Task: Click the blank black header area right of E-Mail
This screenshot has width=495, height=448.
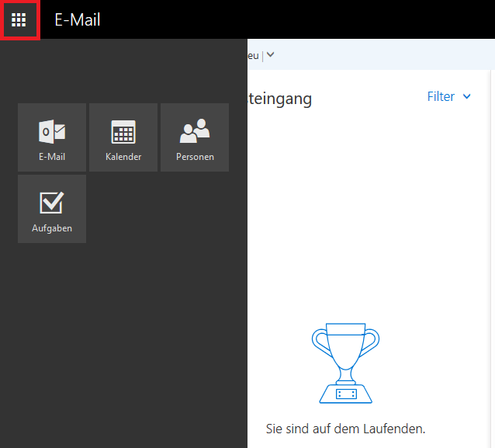Action: pos(310,19)
